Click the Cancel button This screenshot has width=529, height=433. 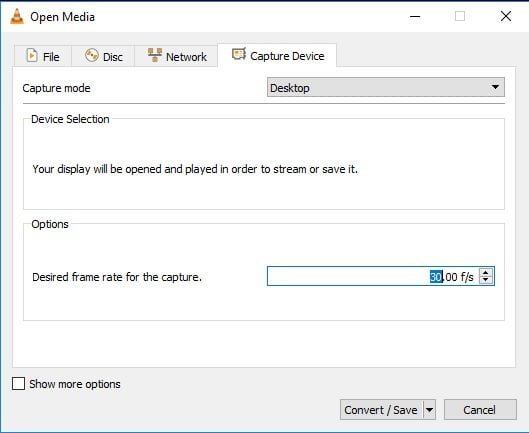point(480,410)
